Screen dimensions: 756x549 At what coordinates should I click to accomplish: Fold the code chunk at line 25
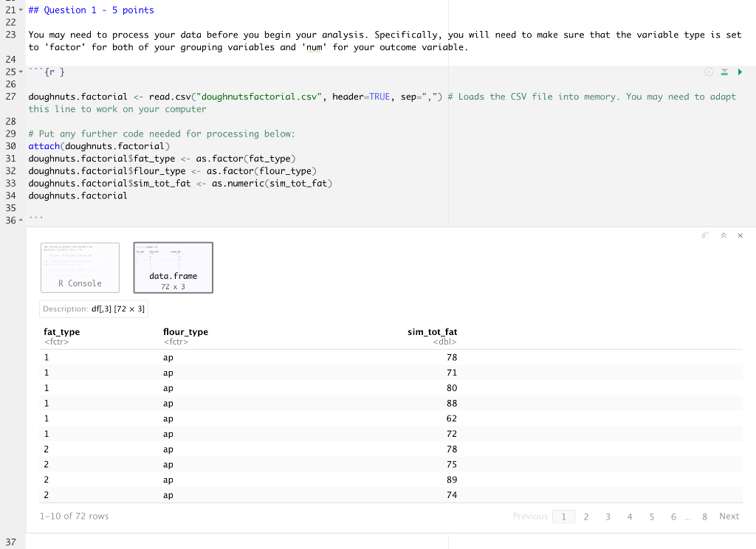point(21,72)
